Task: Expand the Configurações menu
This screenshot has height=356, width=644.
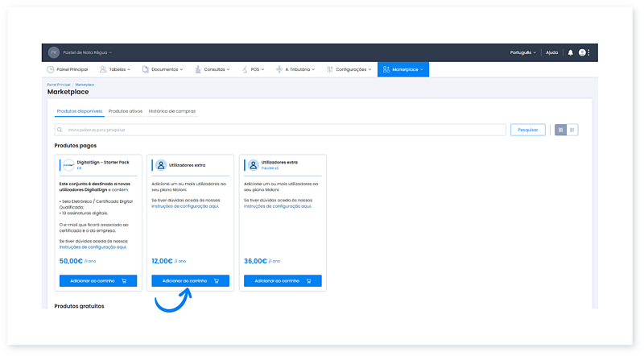Action: pyautogui.click(x=350, y=70)
